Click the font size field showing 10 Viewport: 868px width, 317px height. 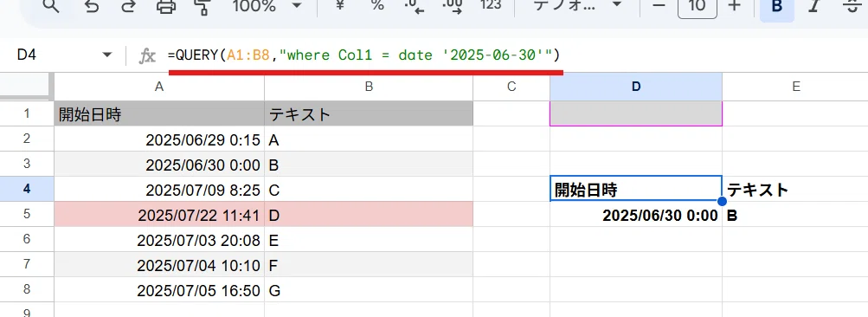698,7
